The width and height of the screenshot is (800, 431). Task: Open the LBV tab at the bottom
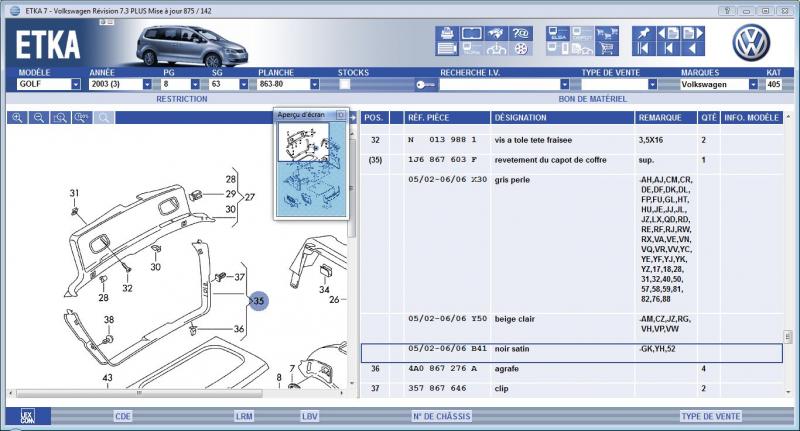[310, 416]
